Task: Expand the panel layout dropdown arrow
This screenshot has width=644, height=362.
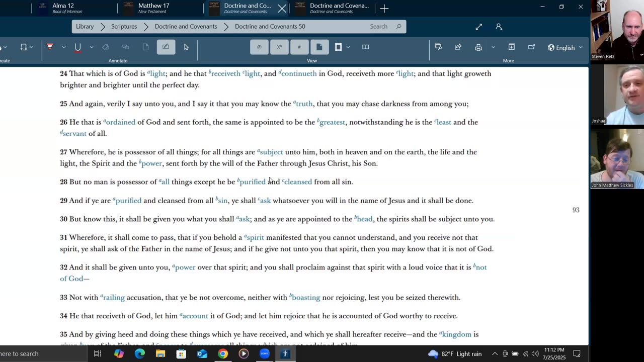Action: (x=348, y=47)
